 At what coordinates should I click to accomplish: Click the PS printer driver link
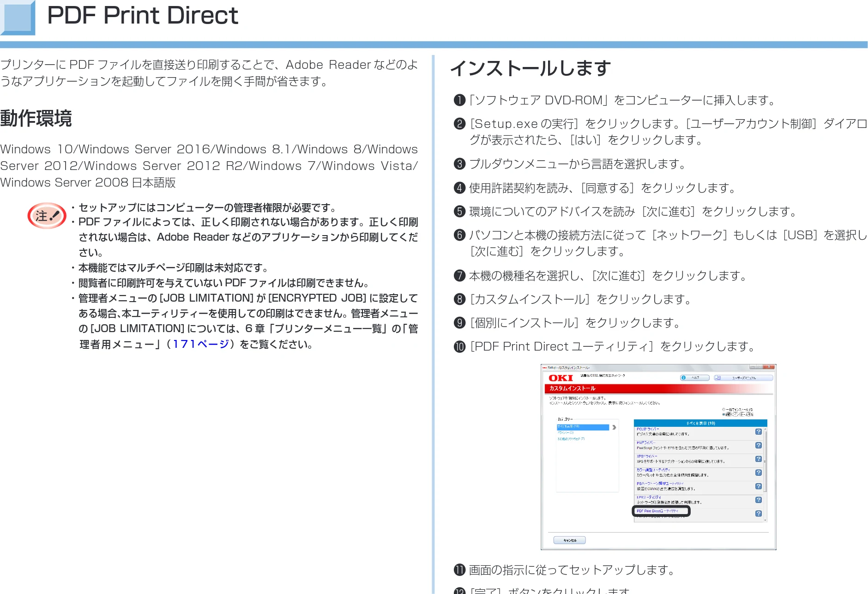pos(646,442)
